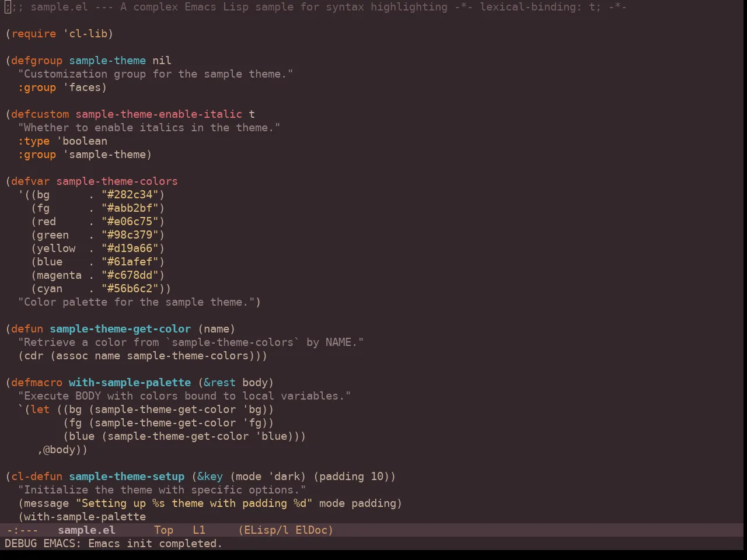Click the 'defgroup' keyword

pyautogui.click(x=37, y=61)
